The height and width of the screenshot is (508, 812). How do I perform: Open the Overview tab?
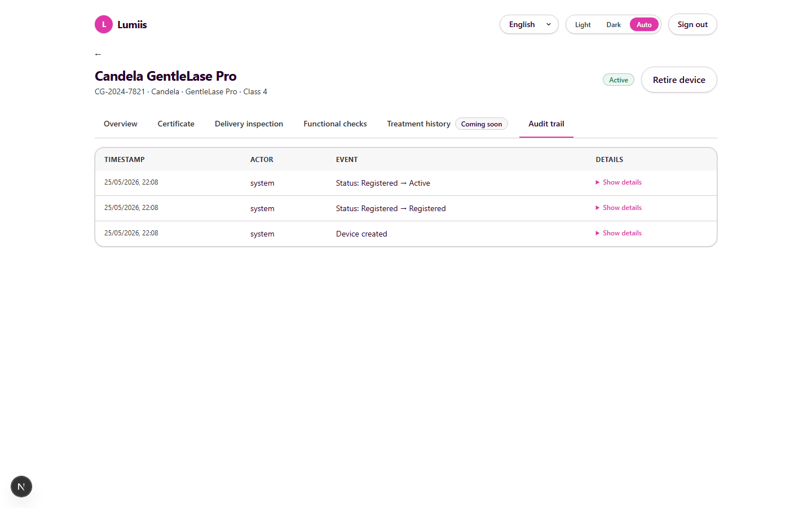tap(121, 124)
